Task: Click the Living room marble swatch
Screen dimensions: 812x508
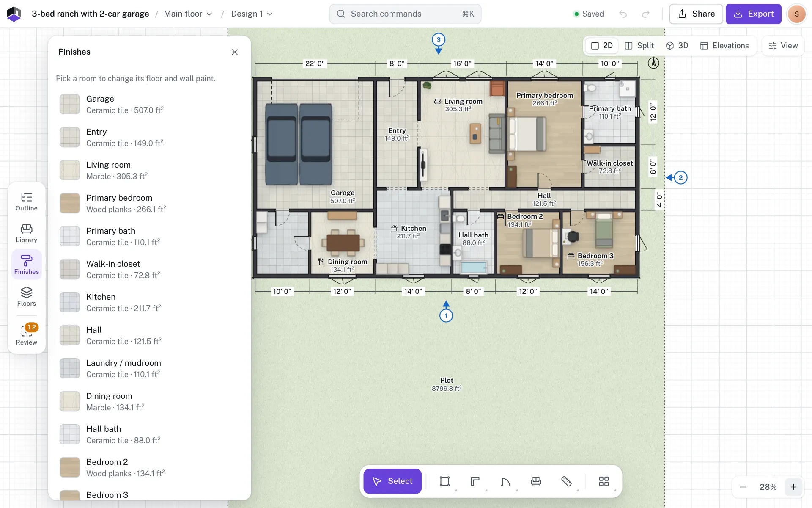Action: pyautogui.click(x=70, y=170)
